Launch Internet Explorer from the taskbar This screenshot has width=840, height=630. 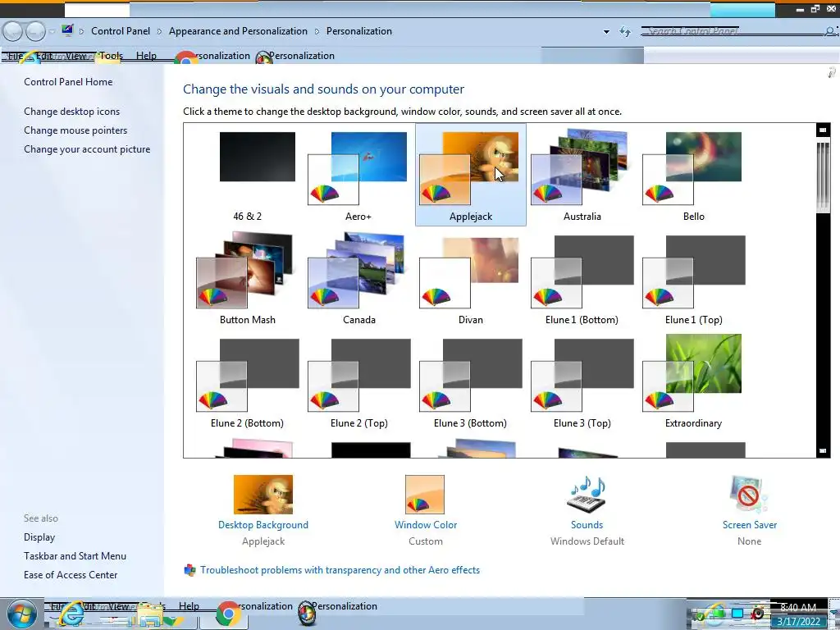click(x=71, y=614)
